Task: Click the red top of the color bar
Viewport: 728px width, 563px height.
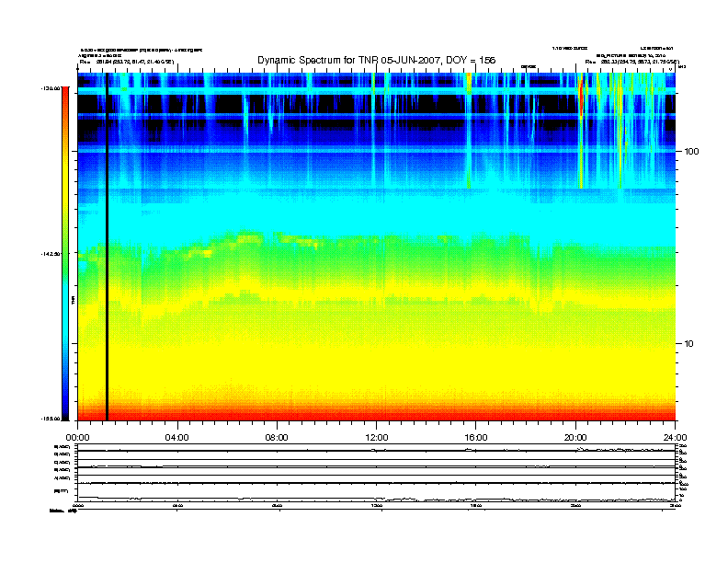Action: tap(65, 93)
